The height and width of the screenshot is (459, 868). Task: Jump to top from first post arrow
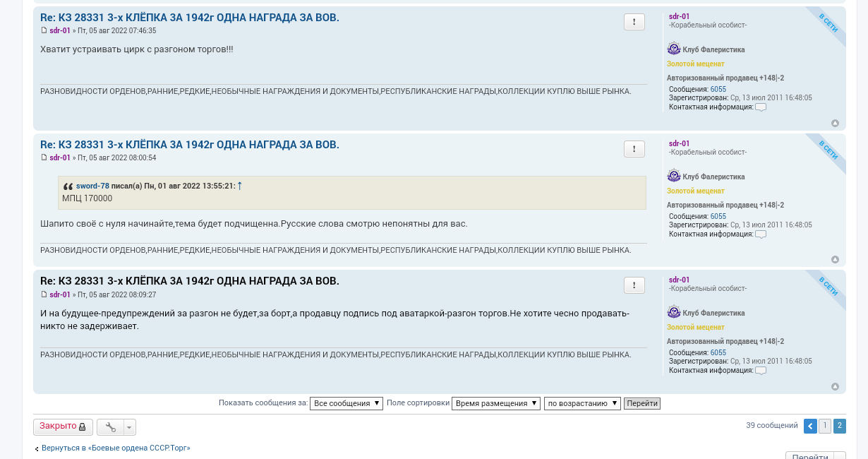835,124
